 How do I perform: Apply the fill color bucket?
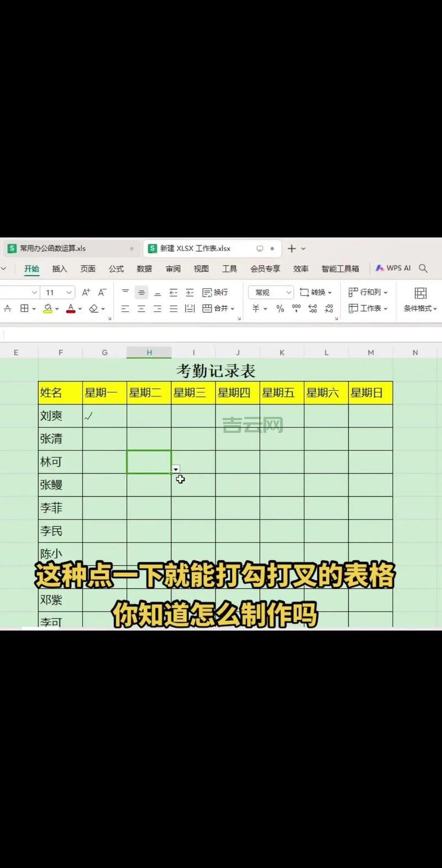[x=48, y=308]
